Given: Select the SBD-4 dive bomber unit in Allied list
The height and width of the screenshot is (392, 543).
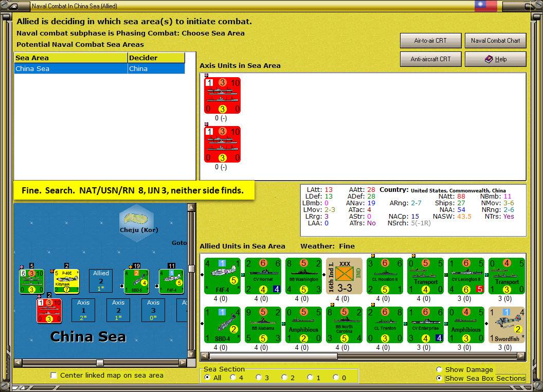Looking at the screenshot, I should click(x=222, y=325).
